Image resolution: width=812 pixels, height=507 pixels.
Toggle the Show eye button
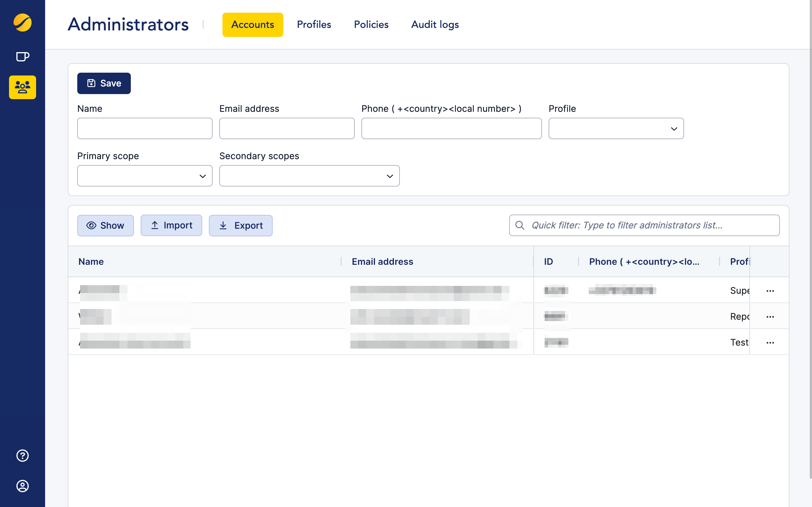click(105, 225)
